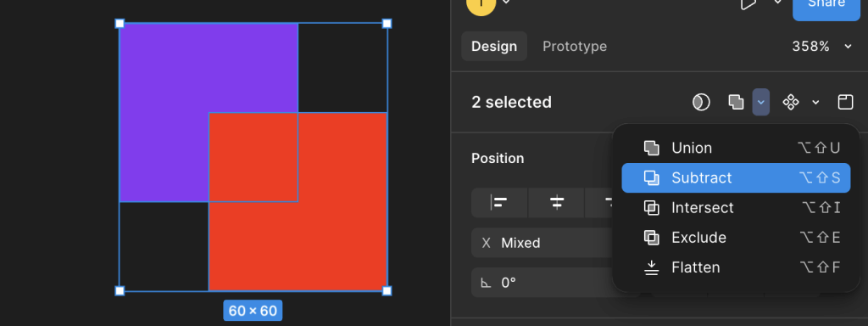The width and height of the screenshot is (868, 326).
Task: Open the boolean operations dropdown chevron
Action: pos(760,102)
